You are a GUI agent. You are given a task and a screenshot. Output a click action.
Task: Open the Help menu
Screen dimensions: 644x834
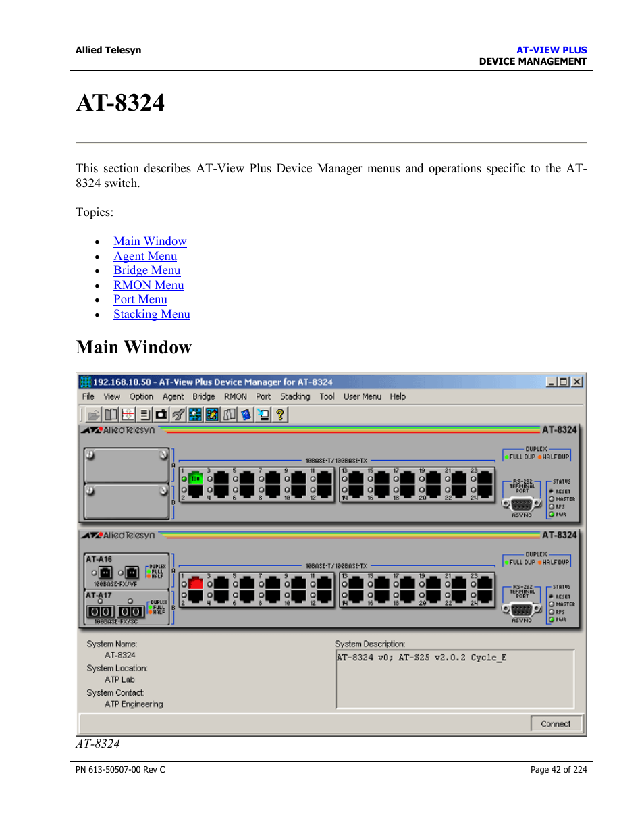(398, 396)
